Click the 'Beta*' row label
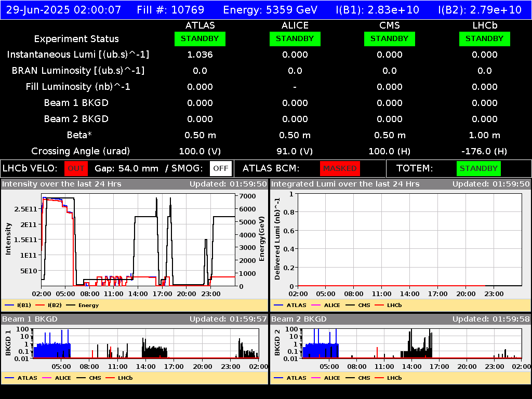532x399 pixels. tap(79, 135)
